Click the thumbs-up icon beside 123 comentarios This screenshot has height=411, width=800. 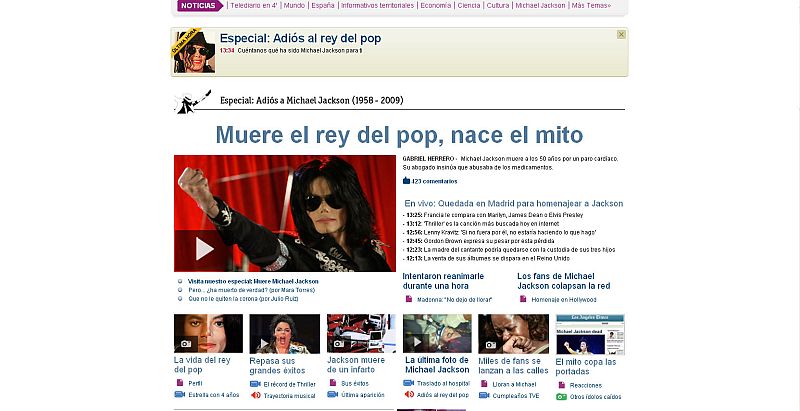406,181
